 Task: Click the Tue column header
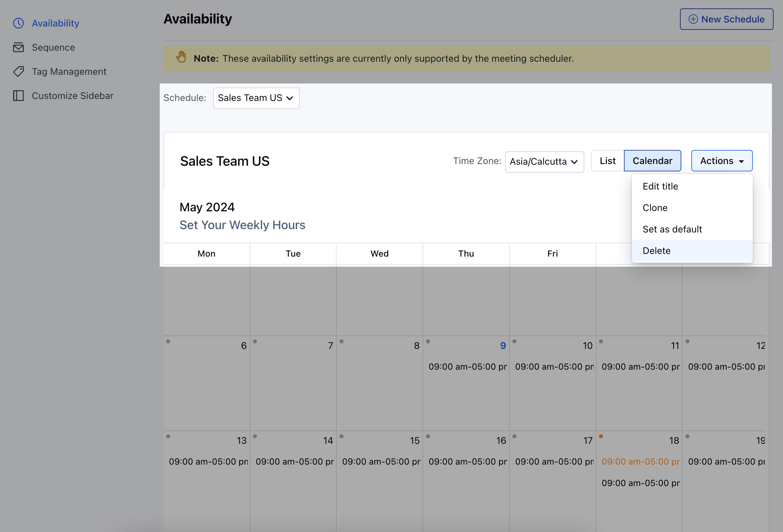pyautogui.click(x=293, y=254)
